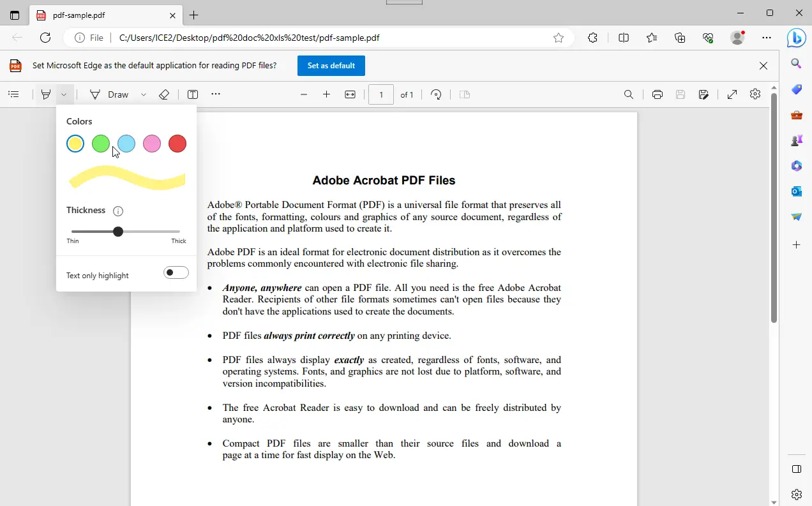
Task: Expand the highlight options dropdown arrow
Action: click(64, 94)
